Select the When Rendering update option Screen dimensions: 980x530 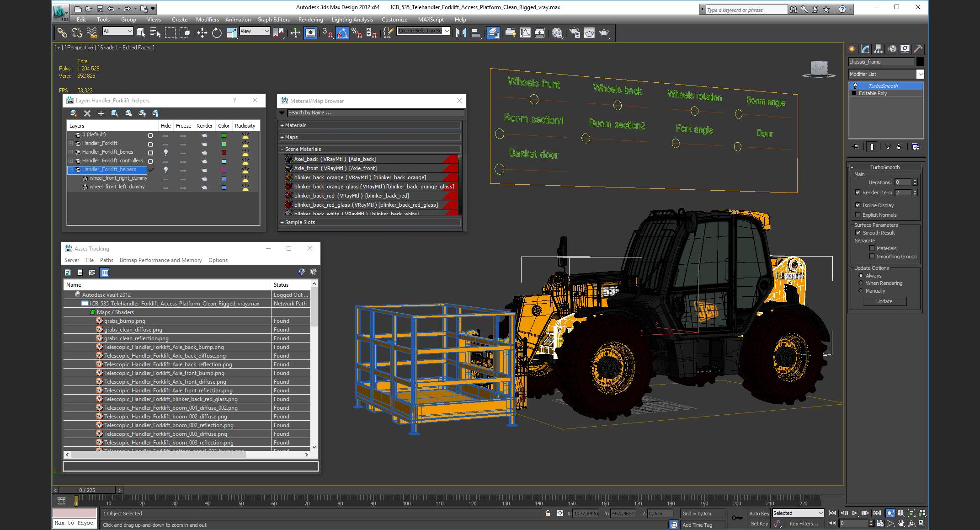[x=861, y=283]
